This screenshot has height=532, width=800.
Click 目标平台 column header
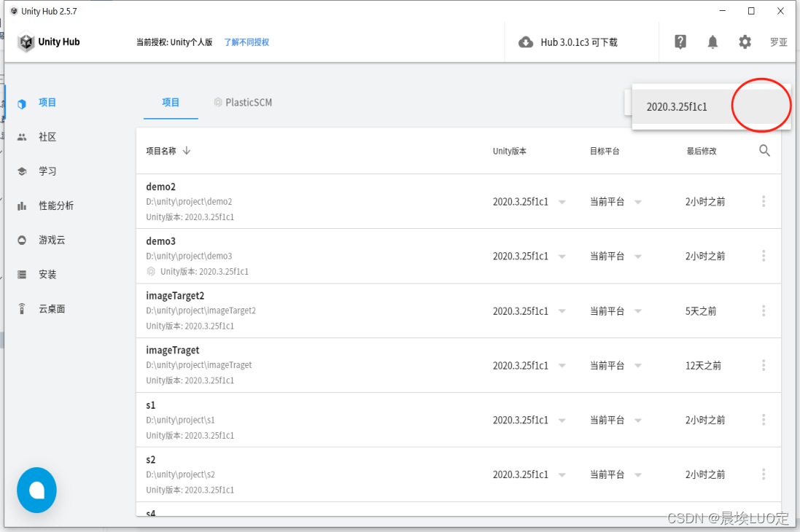605,151
